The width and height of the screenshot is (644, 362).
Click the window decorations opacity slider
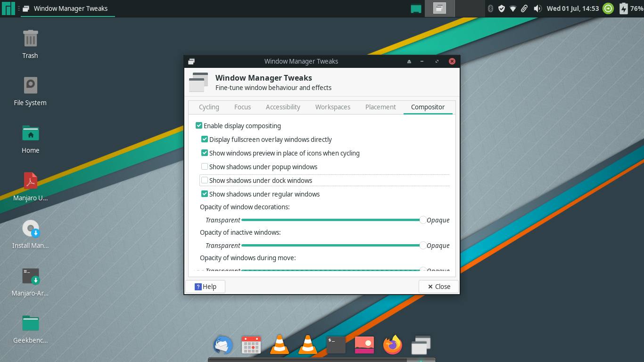click(x=333, y=220)
